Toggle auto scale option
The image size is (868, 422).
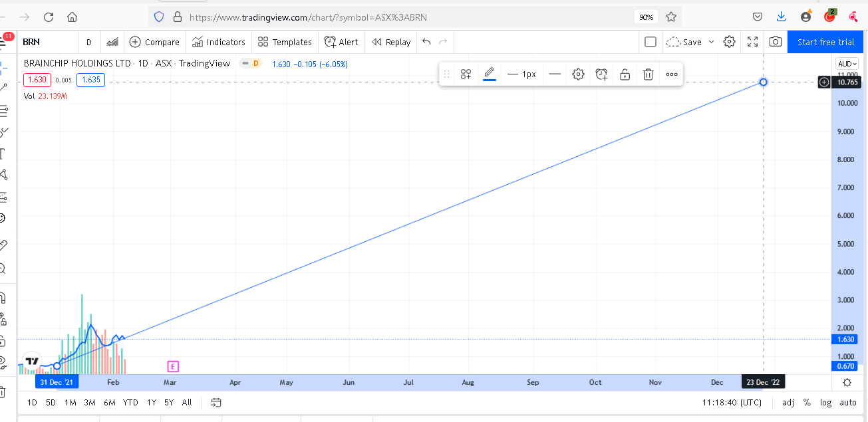[x=848, y=402]
